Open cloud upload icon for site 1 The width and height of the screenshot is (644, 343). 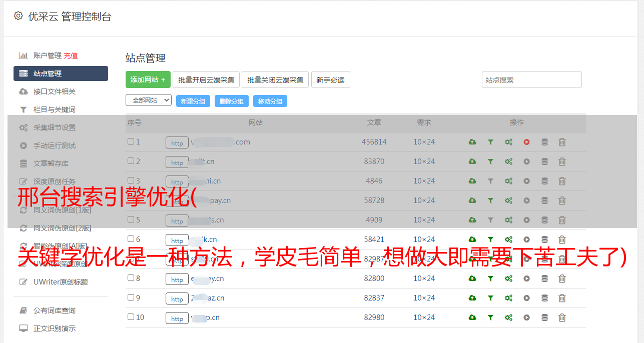click(x=472, y=142)
